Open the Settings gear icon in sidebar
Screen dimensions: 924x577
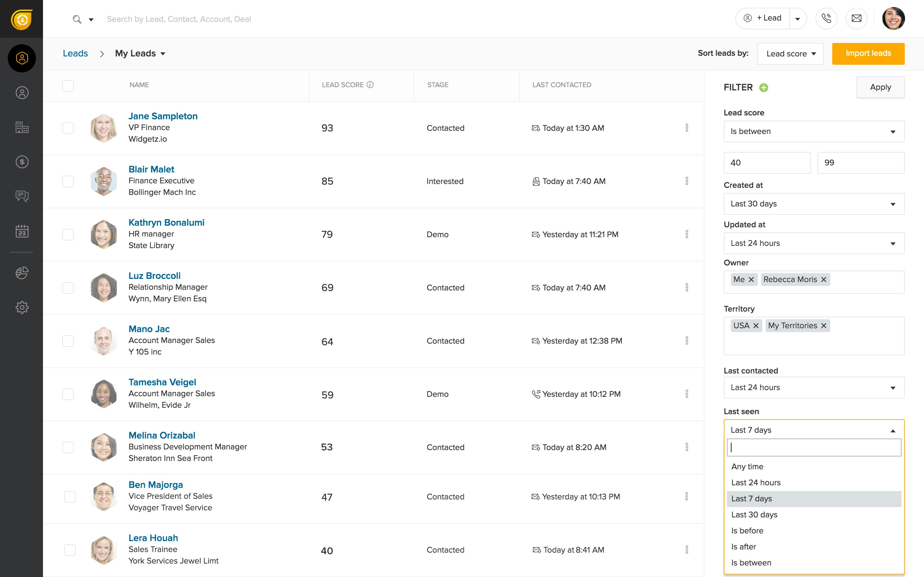[22, 307]
